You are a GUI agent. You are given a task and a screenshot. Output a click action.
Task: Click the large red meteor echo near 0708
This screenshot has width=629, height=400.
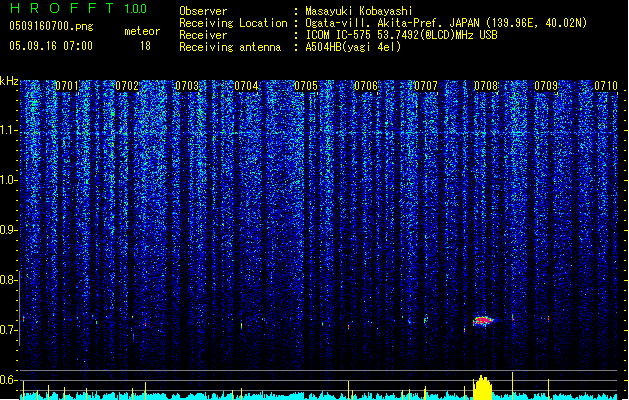(x=483, y=321)
